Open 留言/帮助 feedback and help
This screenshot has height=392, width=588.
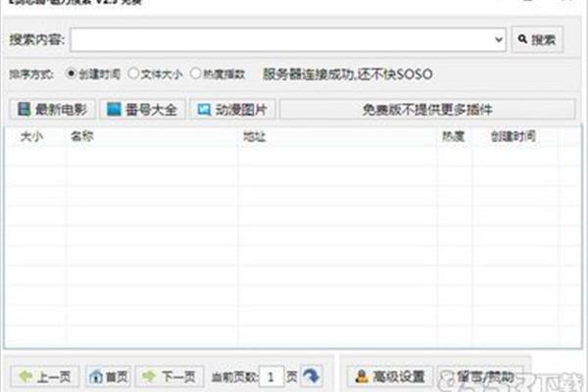coord(481,376)
